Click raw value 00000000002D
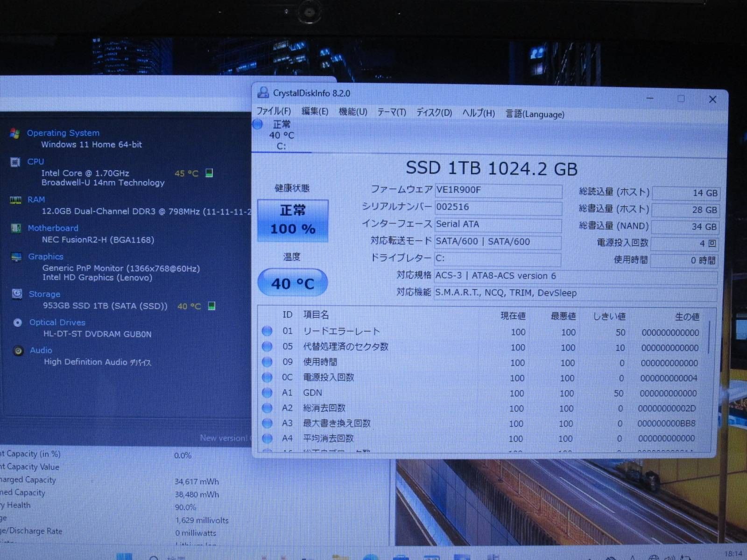 coord(667,408)
